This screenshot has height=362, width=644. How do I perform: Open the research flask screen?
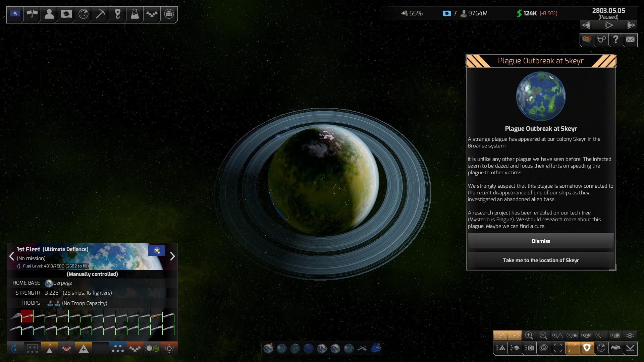[x=135, y=14]
